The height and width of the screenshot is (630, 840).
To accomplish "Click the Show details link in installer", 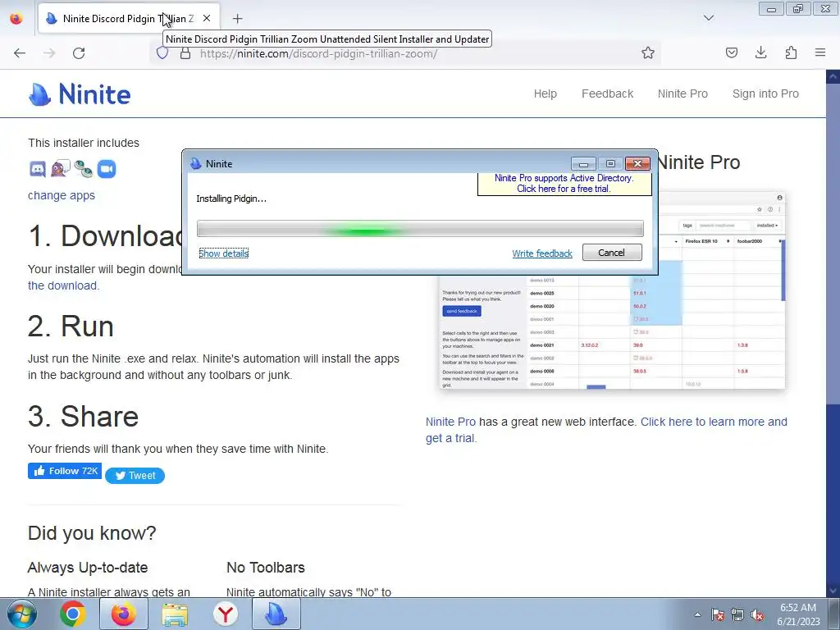I will click(x=223, y=253).
